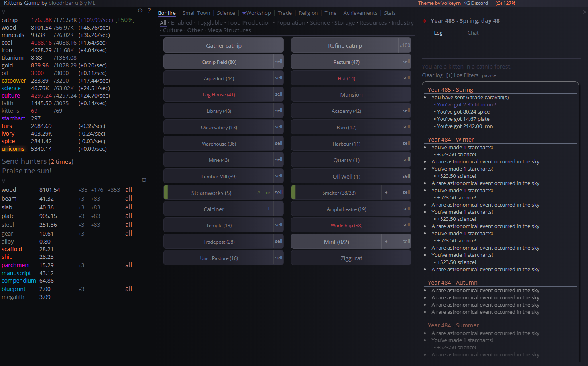
Task: Toggle Steamworks automation 'A' button
Action: [259, 193]
